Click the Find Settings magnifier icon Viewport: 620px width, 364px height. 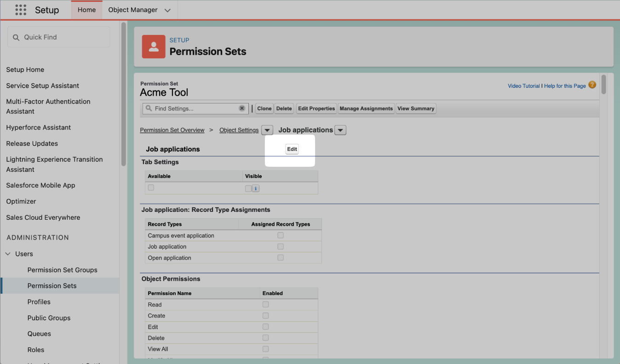click(149, 108)
